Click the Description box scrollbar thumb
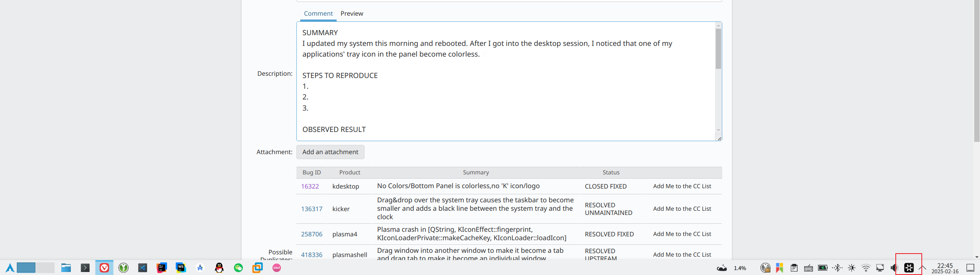Viewport: 980px width, 275px height. click(718, 49)
